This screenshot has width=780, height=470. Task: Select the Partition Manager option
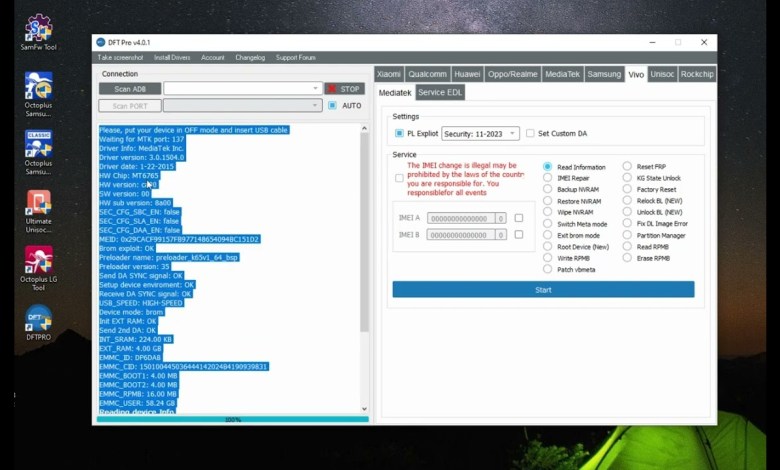click(627, 235)
